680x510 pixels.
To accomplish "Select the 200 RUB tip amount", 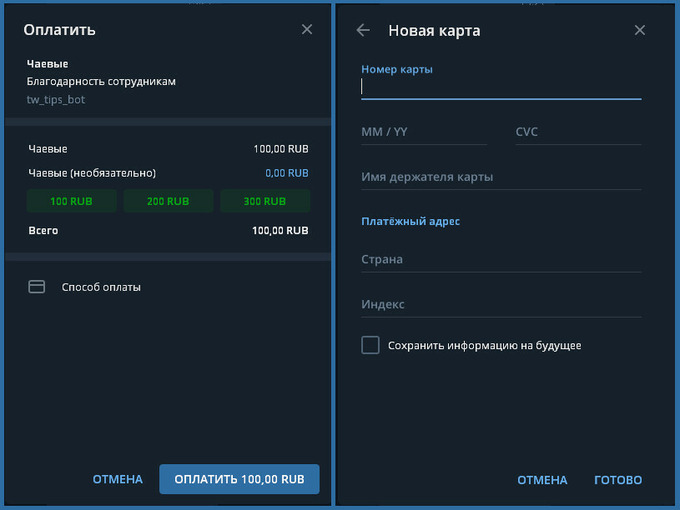I will tap(168, 201).
